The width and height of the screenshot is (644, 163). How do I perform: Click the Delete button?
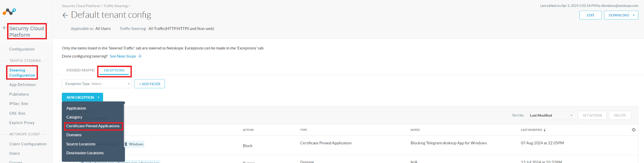(620, 115)
